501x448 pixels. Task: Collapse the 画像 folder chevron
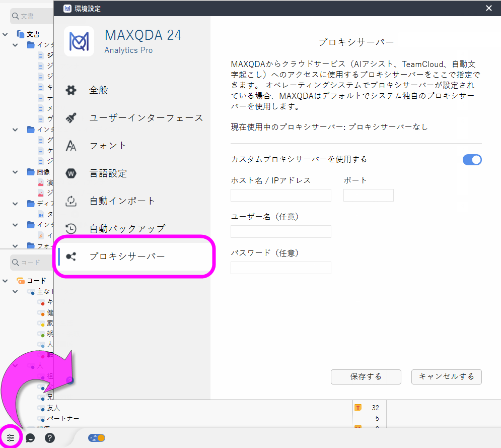pyautogui.click(x=15, y=172)
